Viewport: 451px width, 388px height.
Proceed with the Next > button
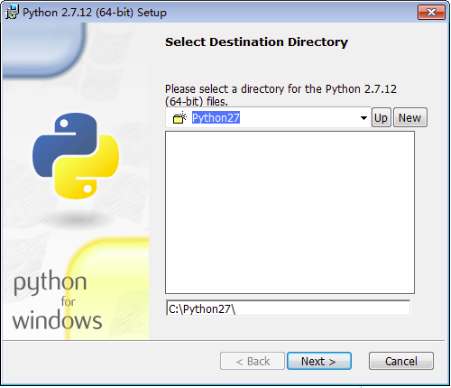(319, 361)
